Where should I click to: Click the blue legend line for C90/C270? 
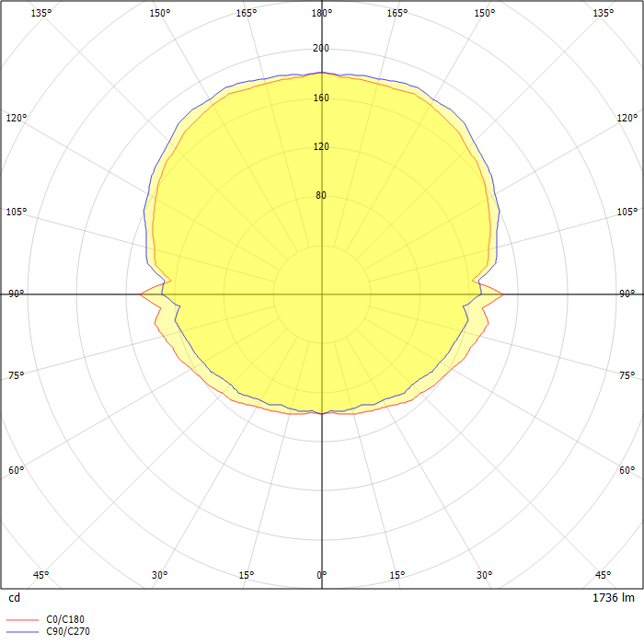tap(23, 631)
